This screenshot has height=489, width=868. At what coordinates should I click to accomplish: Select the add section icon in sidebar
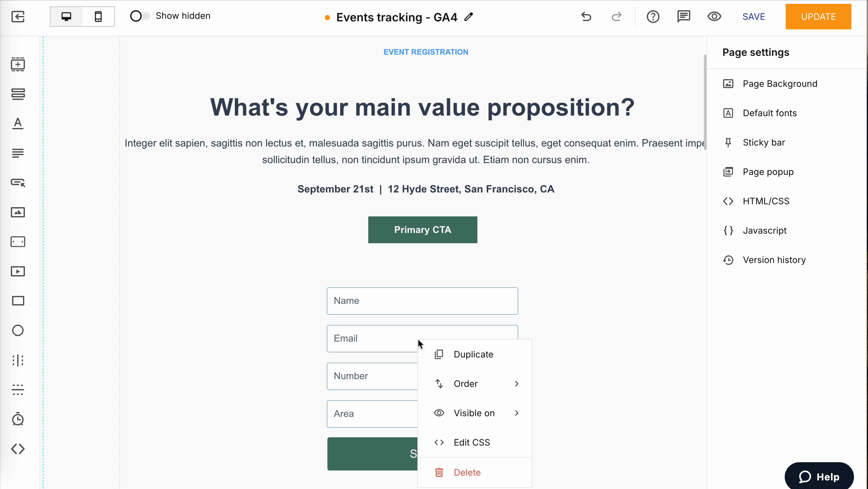pos(18,64)
